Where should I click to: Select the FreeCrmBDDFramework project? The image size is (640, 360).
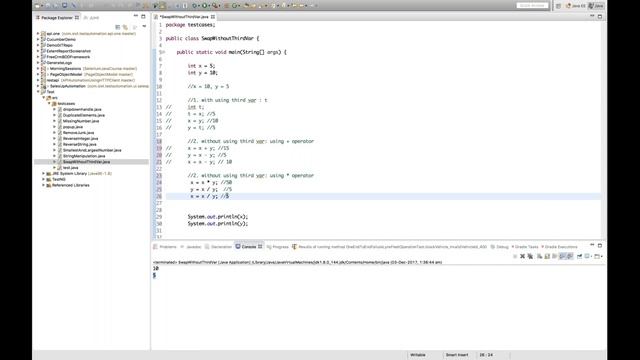pyautogui.click(x=68, y=57)
